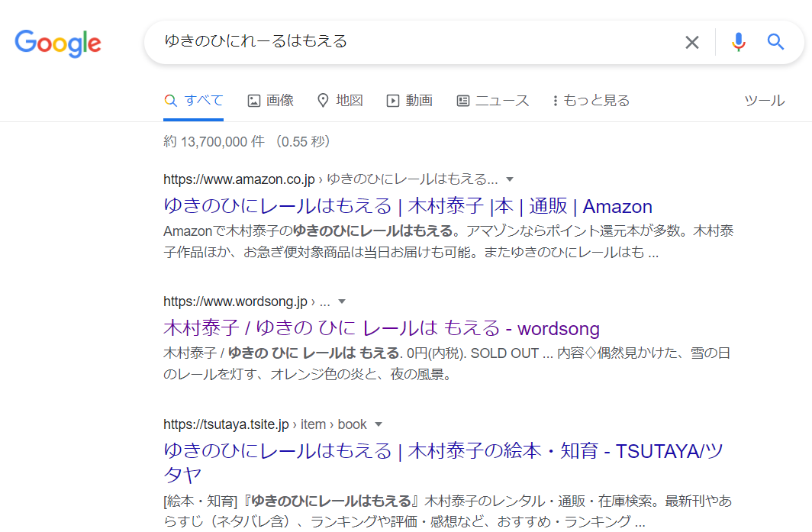Start voice search with the microphone icon
Image resolution: width=812 pixels, height=532 pixels.
point(739,42)
